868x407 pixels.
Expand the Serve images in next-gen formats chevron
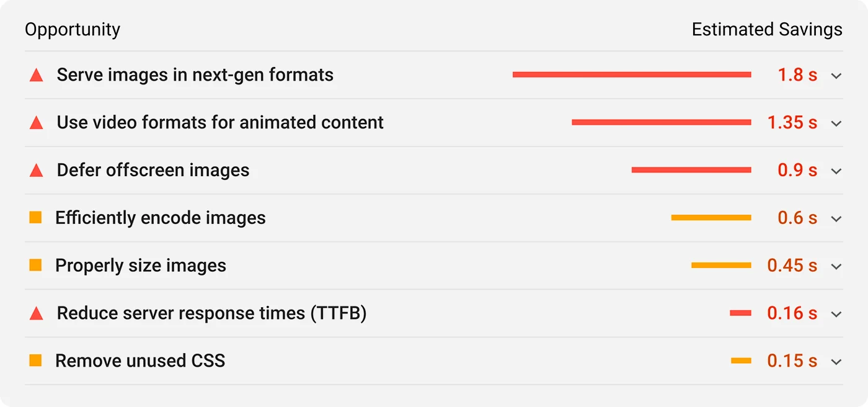836,76
